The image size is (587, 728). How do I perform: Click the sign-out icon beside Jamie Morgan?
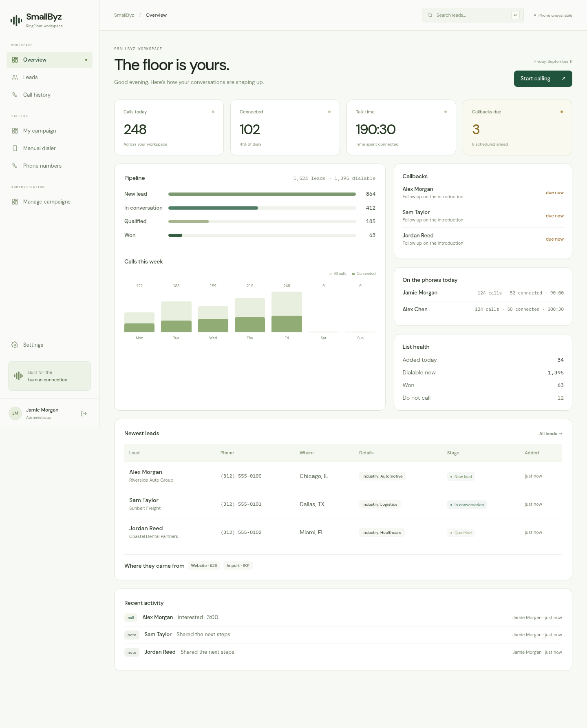(84, 414)
